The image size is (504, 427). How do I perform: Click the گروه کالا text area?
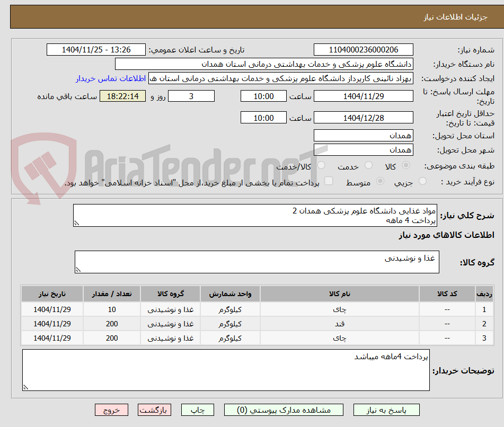pos(257,262)
